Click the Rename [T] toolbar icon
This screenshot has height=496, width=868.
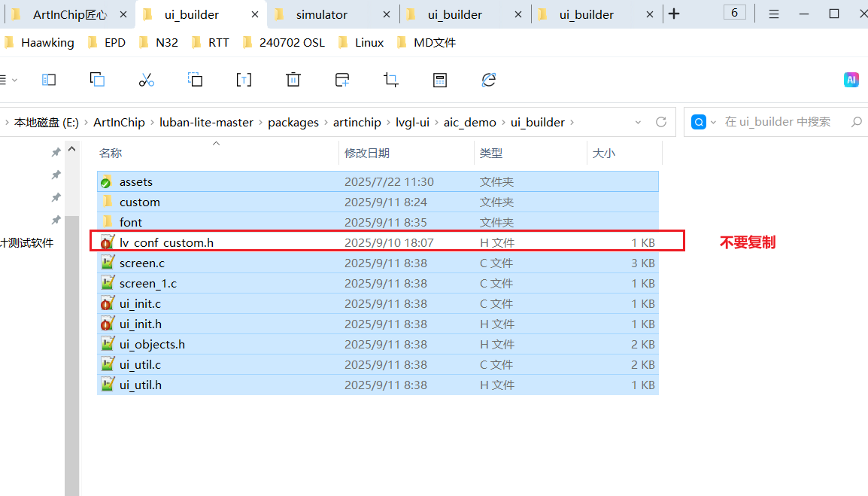(244, 80)
